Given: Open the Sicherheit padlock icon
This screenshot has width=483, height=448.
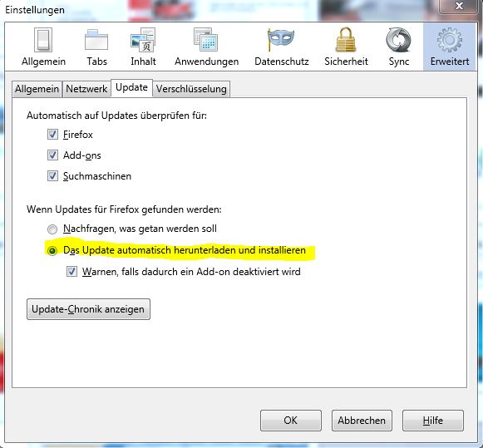Looking at the screenshot, I should [346, 40].
